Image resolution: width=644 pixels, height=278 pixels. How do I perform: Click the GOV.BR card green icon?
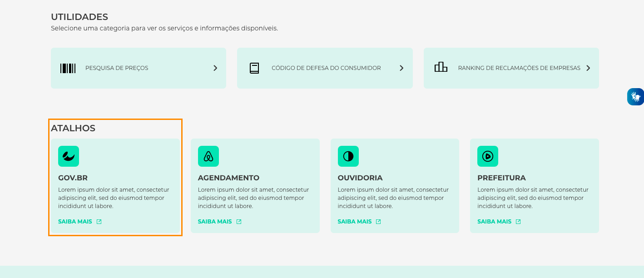click(69, 156)
